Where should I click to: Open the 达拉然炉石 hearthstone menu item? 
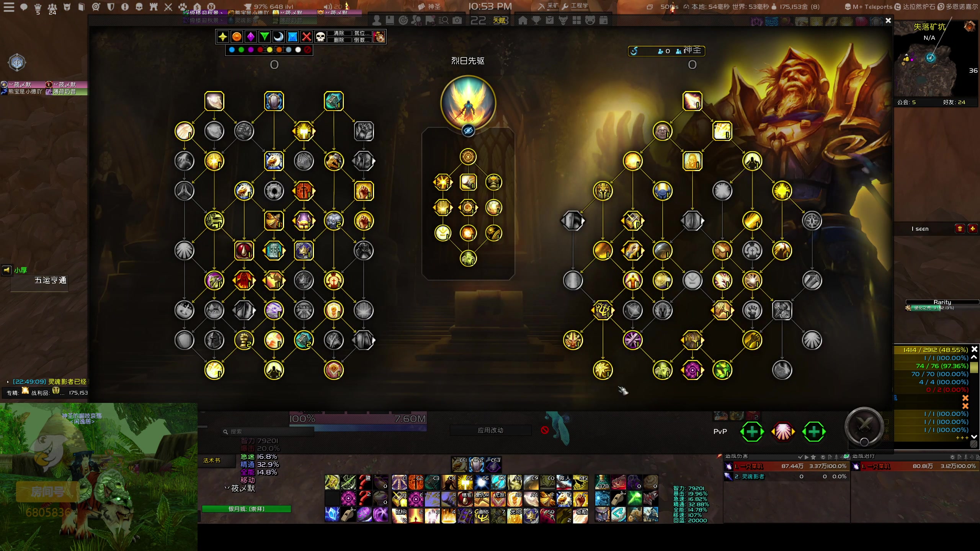[x=915, y=7]
